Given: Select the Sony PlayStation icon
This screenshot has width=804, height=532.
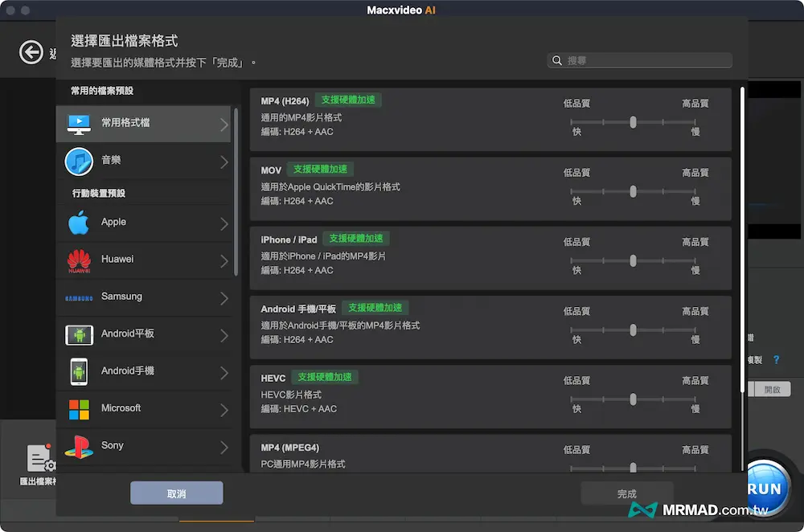Looking at the screenshot, I should 79,446.
